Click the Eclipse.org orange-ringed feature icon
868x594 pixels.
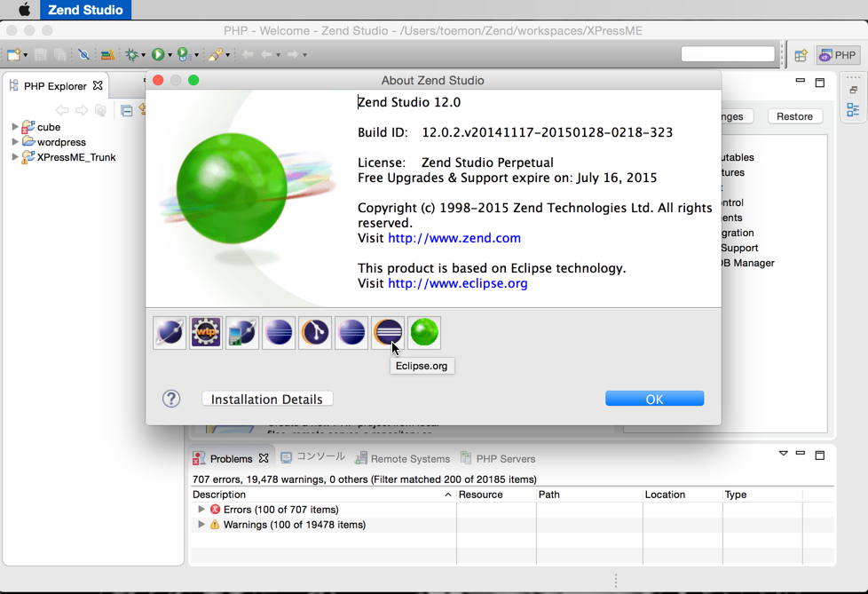coord(388,333)
